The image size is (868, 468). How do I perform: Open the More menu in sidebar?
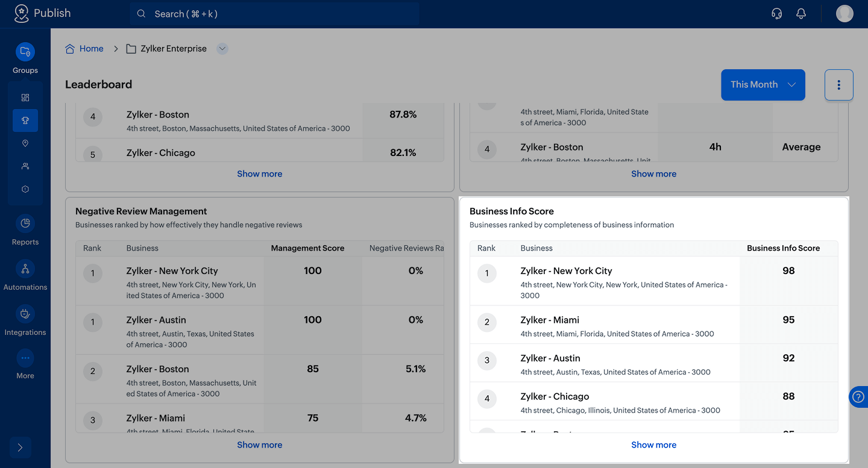[25, 359]
